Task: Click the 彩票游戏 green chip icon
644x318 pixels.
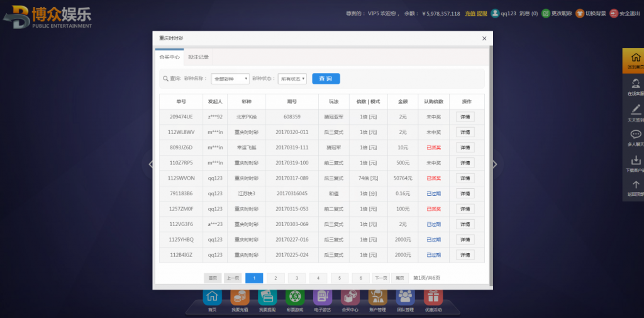Action: (x=294, y=297)
